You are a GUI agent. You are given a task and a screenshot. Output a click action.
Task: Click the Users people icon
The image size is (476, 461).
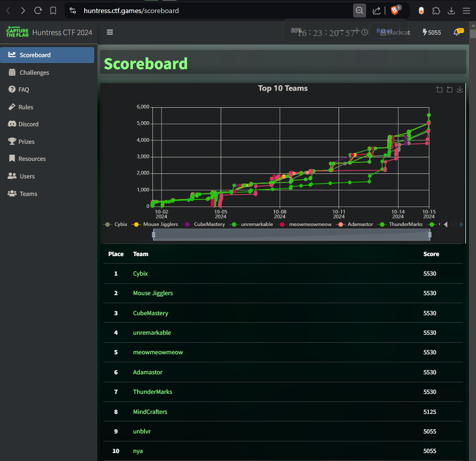12,176
